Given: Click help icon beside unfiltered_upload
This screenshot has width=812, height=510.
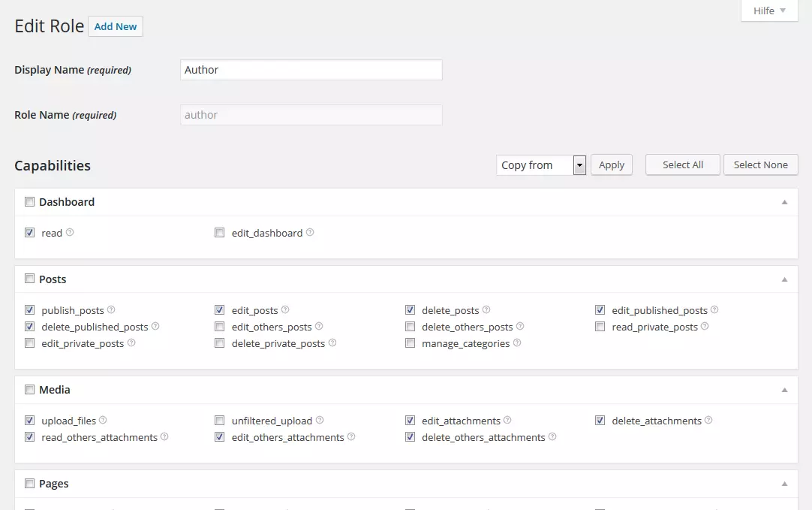Looking at the screenshot, I should pos(320,421).
